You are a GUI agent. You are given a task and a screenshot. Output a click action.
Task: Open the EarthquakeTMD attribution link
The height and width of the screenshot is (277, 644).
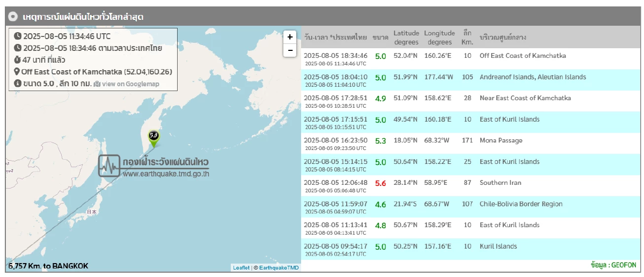[x=279, y=267]
